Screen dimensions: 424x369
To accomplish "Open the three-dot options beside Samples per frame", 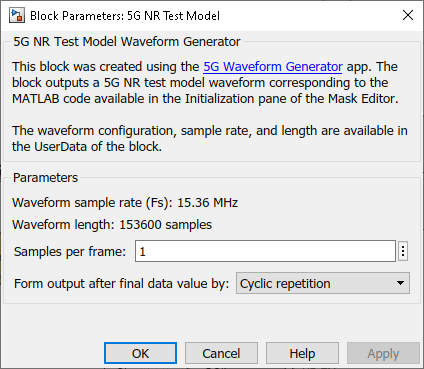I will pyautogui.click(x=403, y=251).
